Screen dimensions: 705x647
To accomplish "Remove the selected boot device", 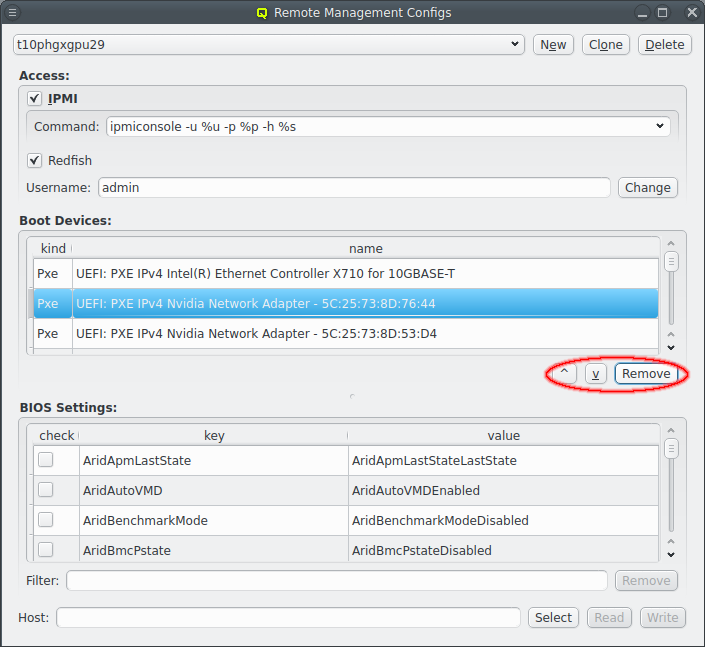I will pos(645,373).
